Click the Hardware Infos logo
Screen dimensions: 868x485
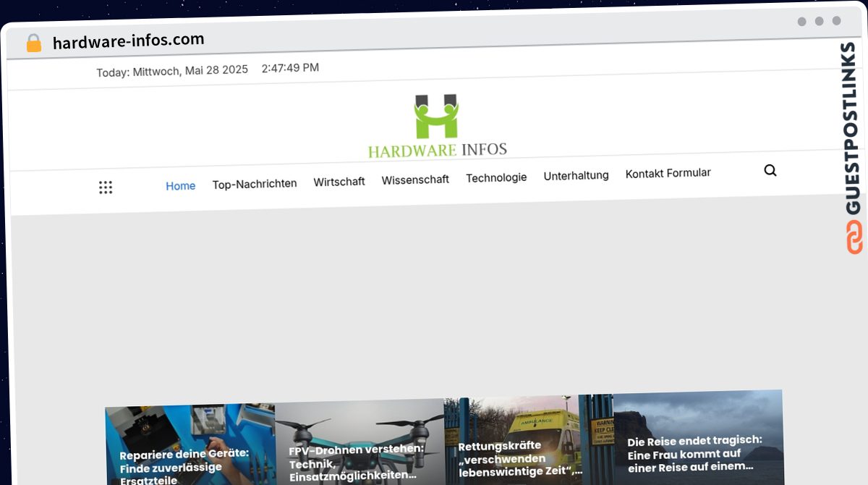click(437, 126)
